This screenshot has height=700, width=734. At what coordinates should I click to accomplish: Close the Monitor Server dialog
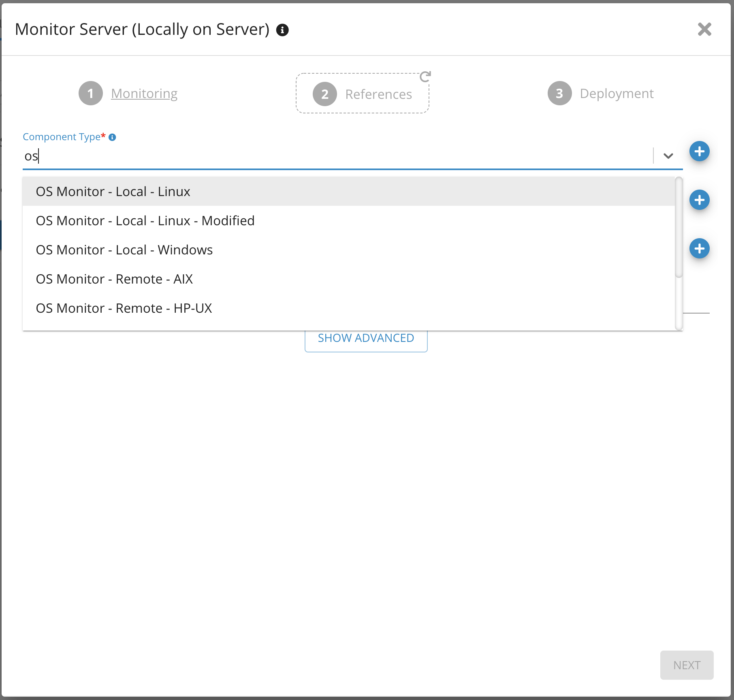click(x=704, y=29)
